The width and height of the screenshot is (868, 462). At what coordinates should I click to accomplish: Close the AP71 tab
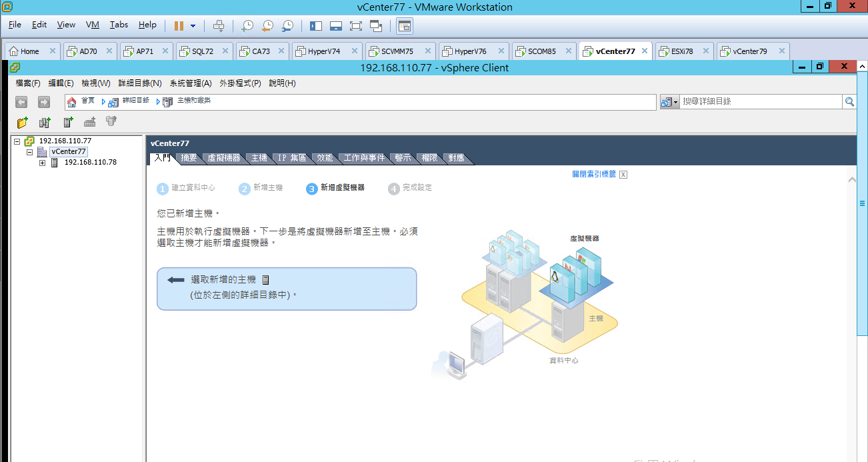pos(166,51)
